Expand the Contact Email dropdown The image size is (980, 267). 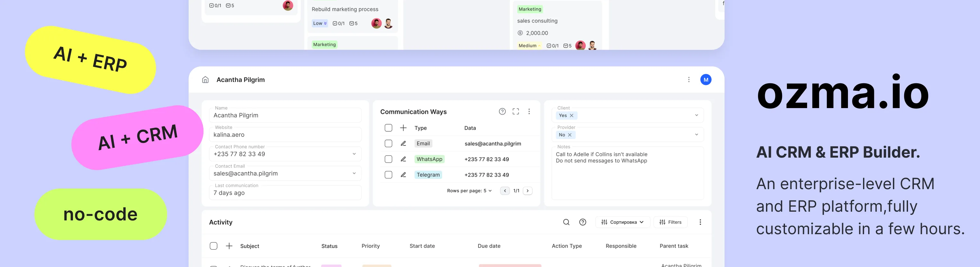[x=354, y=173]
